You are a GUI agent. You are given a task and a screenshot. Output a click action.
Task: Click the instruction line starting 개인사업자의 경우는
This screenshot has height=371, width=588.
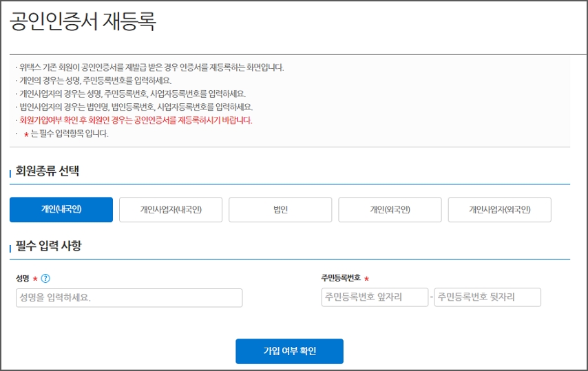tap(133, 94)
